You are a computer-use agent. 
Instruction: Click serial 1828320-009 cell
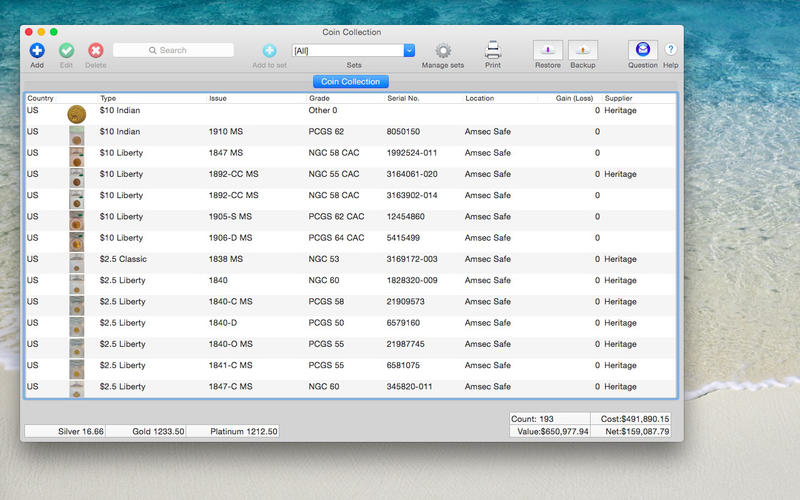(x=412, y=281)
